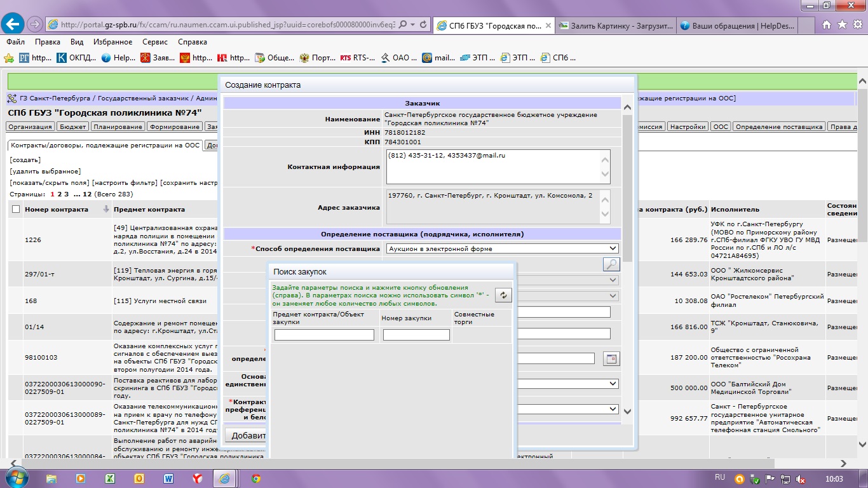The image size is (868, 488).
Task: Click the magnifier search procurement icon
Action: (x=611, y=264)
